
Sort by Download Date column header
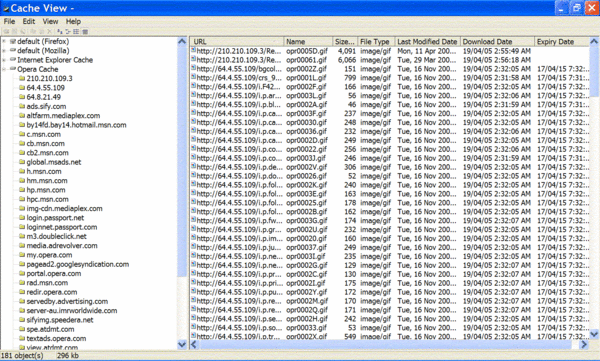tap(497, 41)
